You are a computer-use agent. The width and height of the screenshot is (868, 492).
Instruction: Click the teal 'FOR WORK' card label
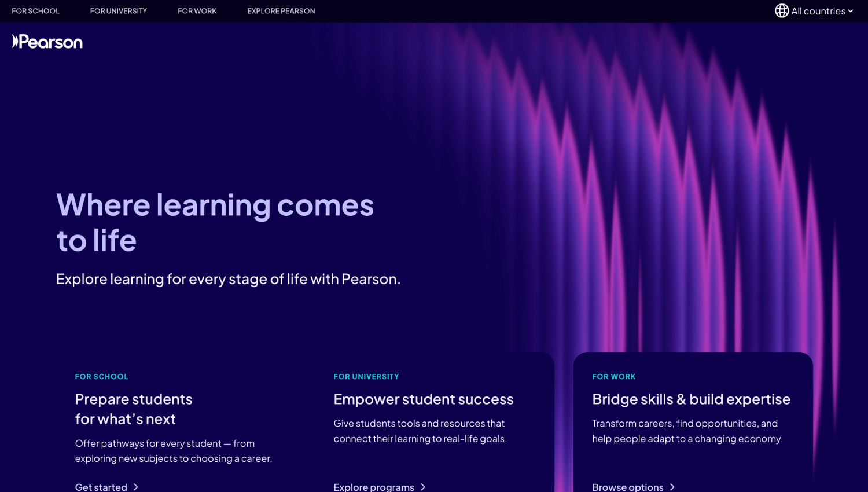(614, 377)
